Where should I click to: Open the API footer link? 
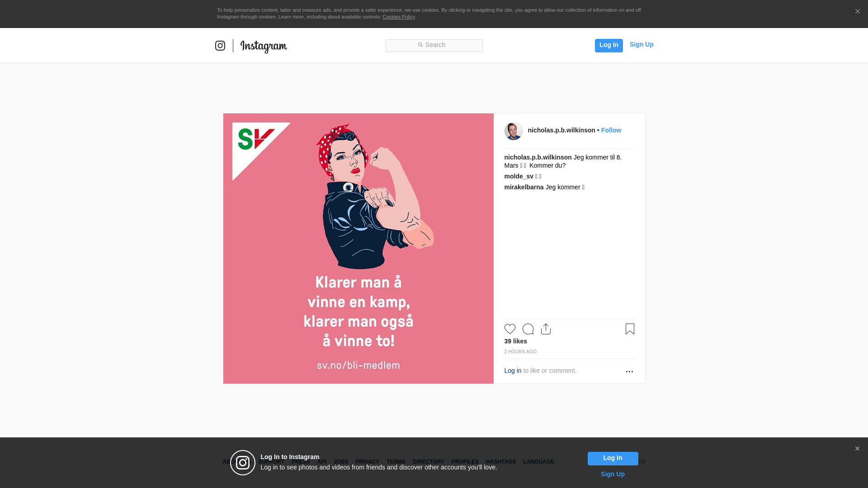tap(321, 462)
